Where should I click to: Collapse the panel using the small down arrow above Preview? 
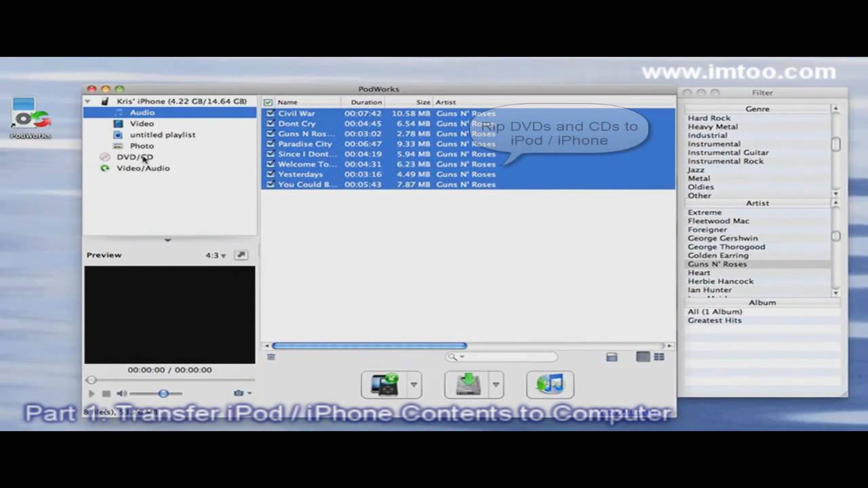167,240
